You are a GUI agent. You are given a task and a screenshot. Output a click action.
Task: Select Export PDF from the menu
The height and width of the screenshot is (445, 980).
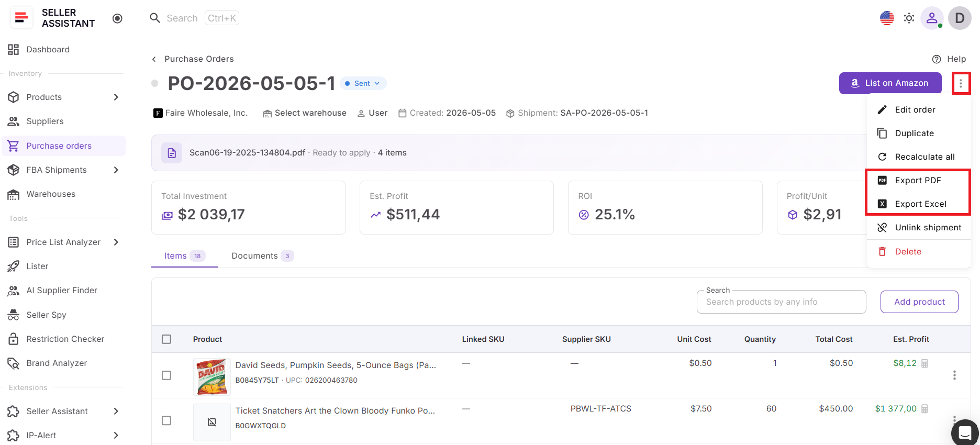(x=919, y=180)
